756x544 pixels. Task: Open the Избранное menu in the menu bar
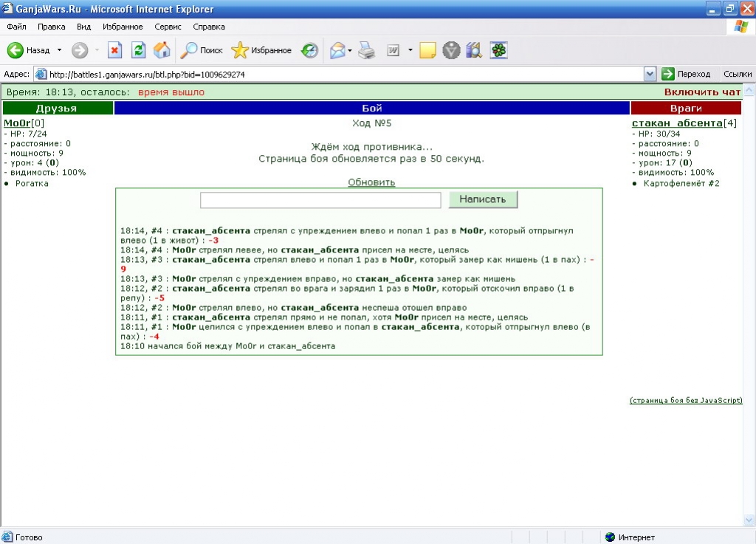pos(123,27)
